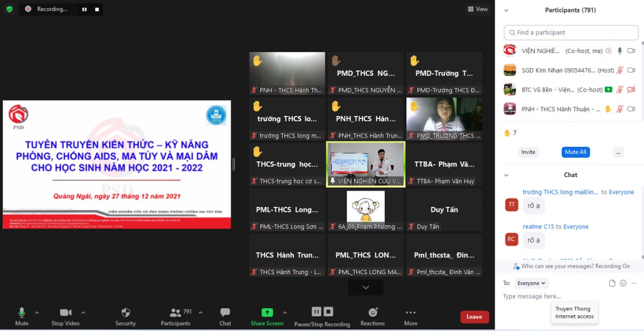The image size is (644, 331).
Task: Mute your microphone
Action: click(x=22, y=312)
